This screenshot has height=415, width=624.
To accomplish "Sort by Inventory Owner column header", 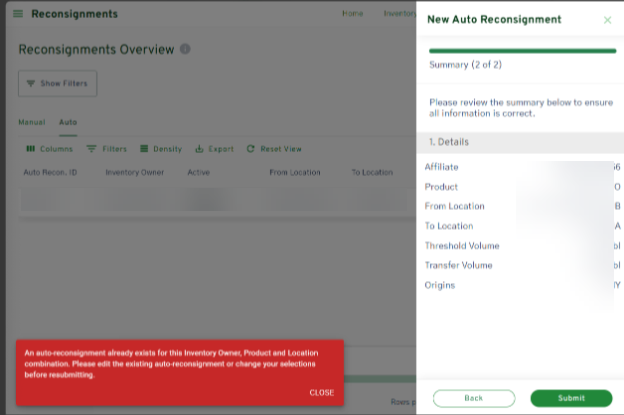I will point(135,172).
